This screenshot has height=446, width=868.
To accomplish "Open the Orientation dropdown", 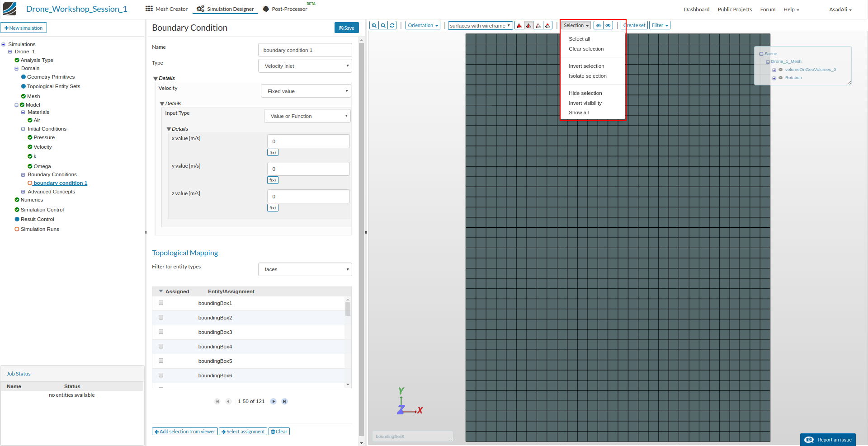I will (x=423, y=25).
